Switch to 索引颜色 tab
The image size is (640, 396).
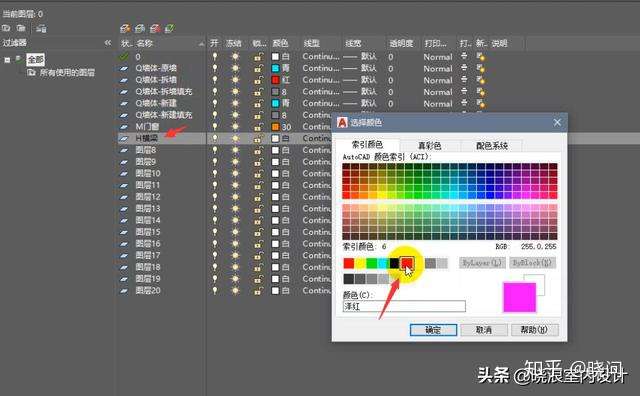[x=367, y=145]
